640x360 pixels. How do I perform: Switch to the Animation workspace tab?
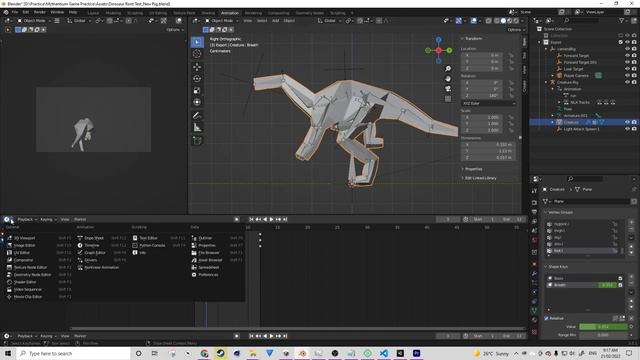point(230,13)
